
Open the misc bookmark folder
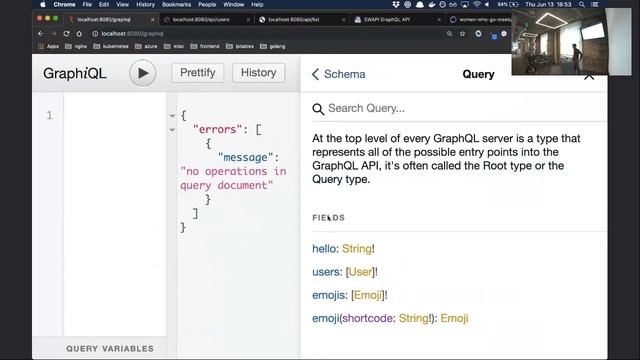tap(174, 47)
